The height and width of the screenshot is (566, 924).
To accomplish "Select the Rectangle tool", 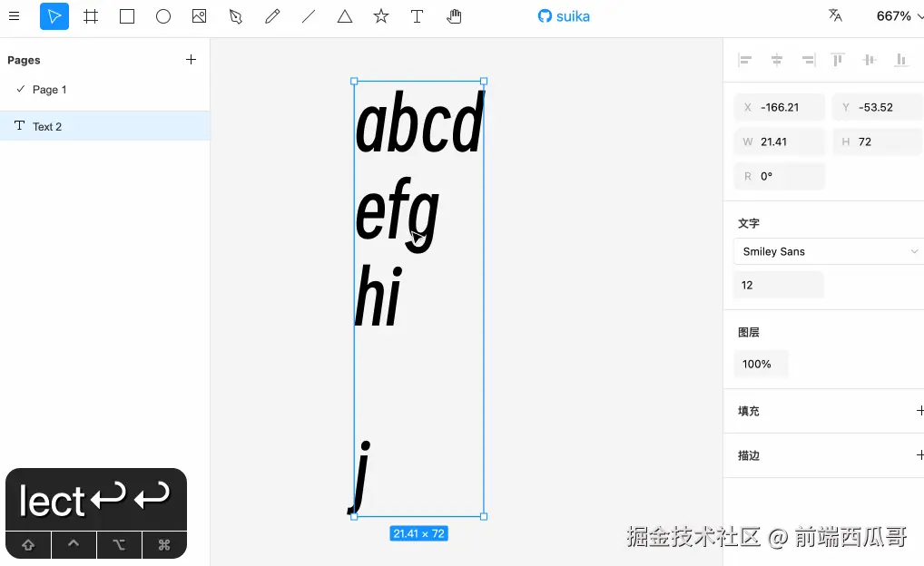I will pyautogui.click(x=127, y=16).
